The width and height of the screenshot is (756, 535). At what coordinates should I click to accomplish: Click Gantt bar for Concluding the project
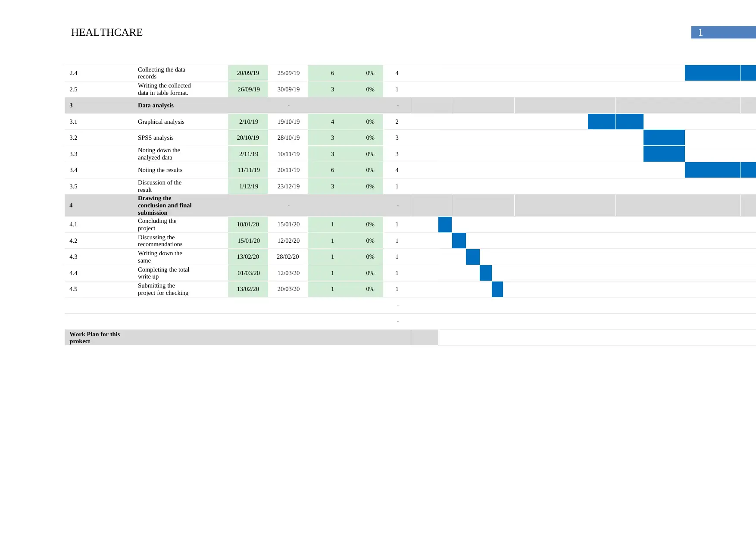click(x=445, y=225)
